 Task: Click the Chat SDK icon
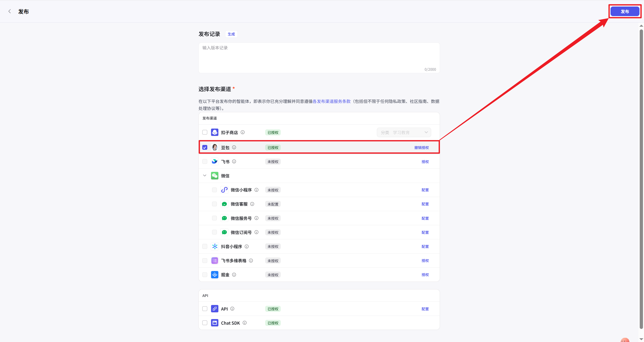(x=215, y=323)
